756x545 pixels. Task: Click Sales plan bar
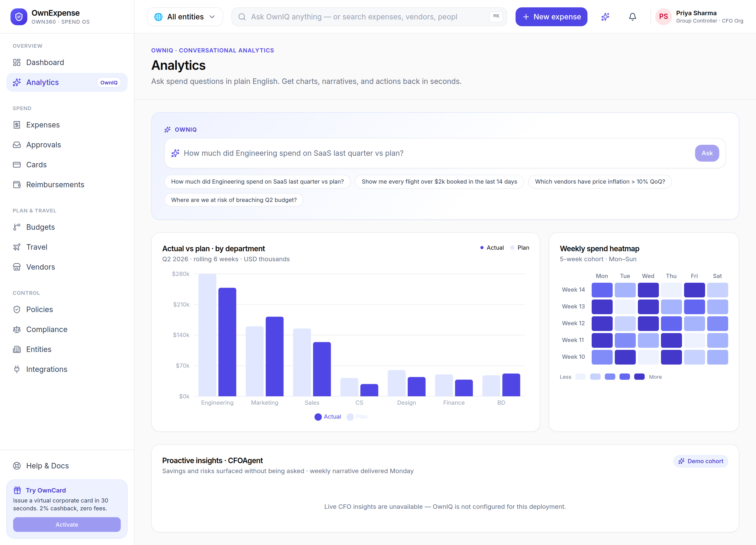pos(302,362)
